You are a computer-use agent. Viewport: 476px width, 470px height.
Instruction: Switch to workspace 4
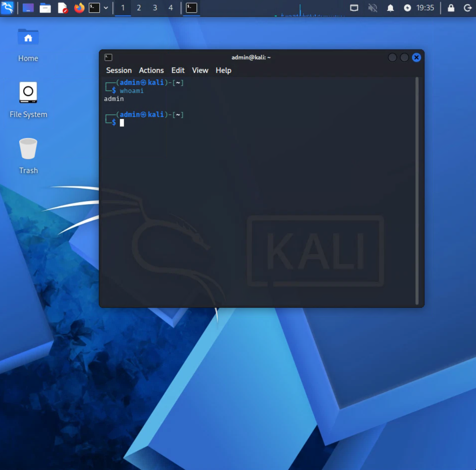pyautogui.click(x=171, y=8)
